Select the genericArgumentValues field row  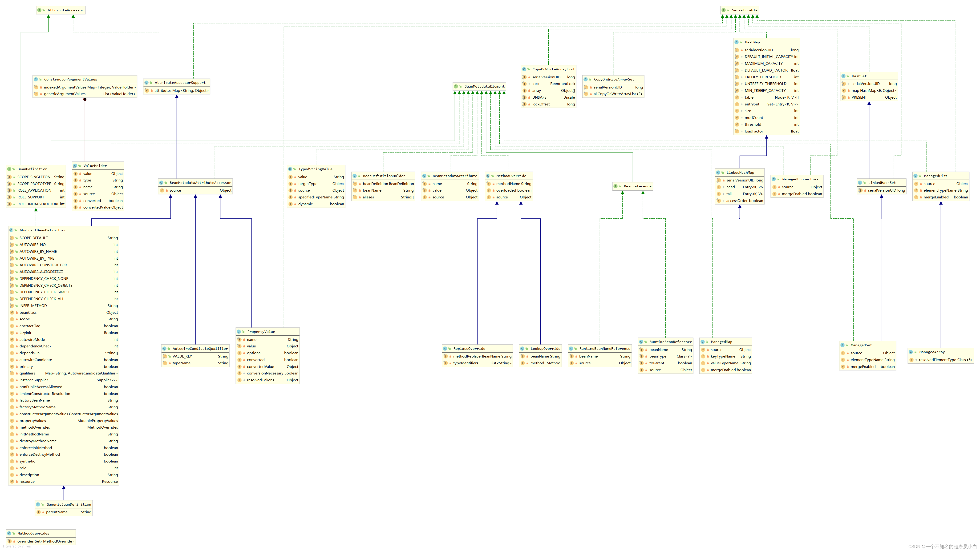pyautogui.click(x=85, y=94)
